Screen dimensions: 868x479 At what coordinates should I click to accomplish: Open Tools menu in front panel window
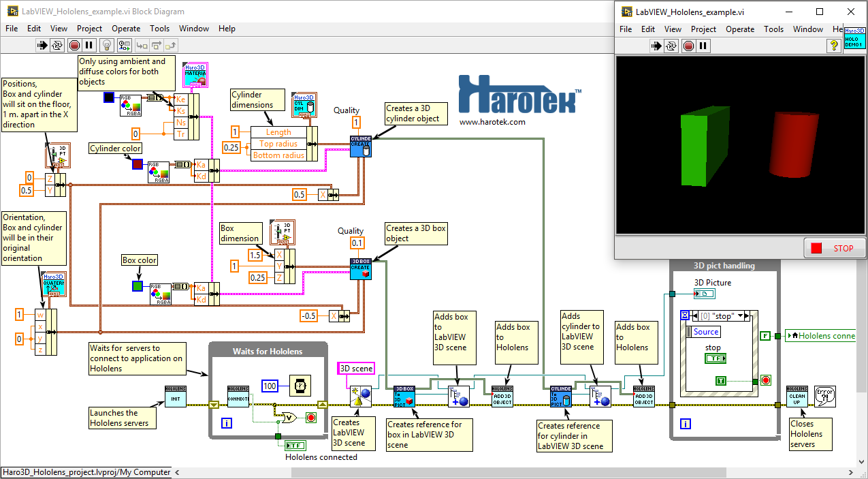[773, 29]
